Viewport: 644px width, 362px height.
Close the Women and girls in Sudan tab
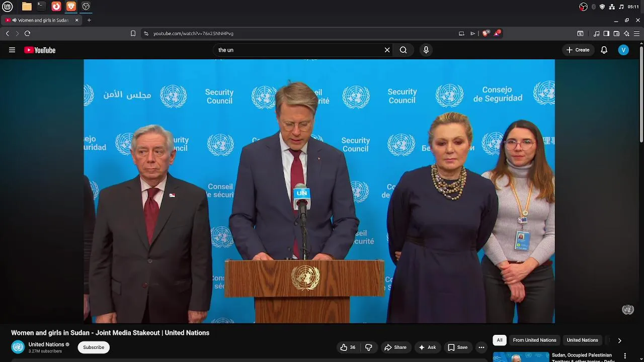[77, 20]
